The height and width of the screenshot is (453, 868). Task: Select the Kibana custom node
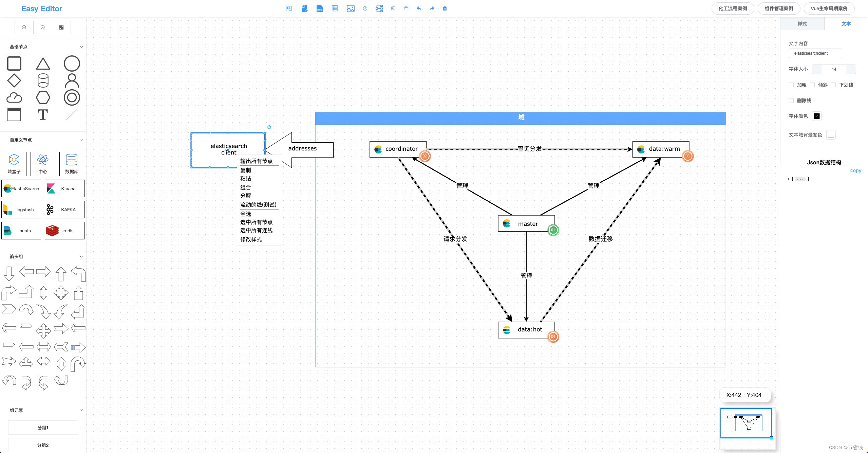click(64, 188)
